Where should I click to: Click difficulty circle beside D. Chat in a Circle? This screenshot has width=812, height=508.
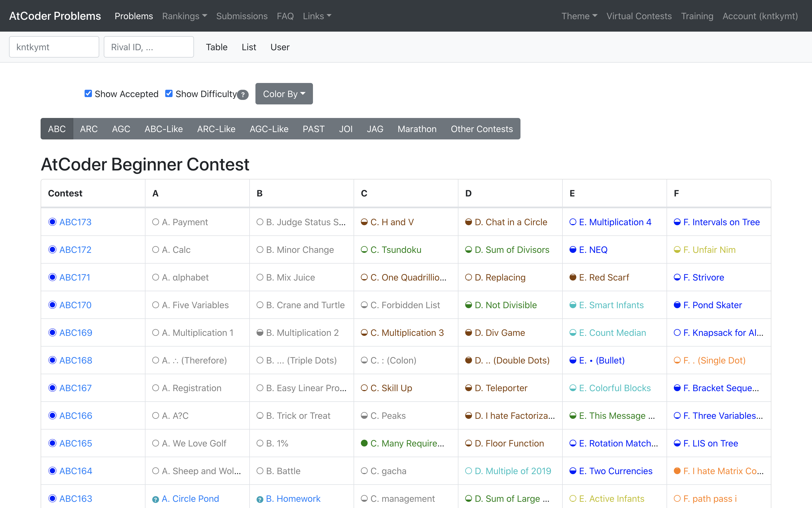coord(468,222)
